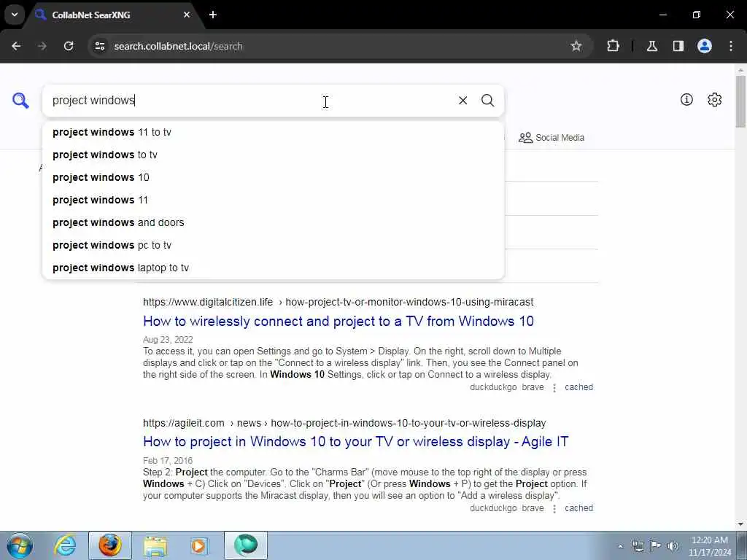Choose suggestion 'project windows pc to tv'
Screen dimensions: 747x560
pyautogui.click(x=273, y=245)
